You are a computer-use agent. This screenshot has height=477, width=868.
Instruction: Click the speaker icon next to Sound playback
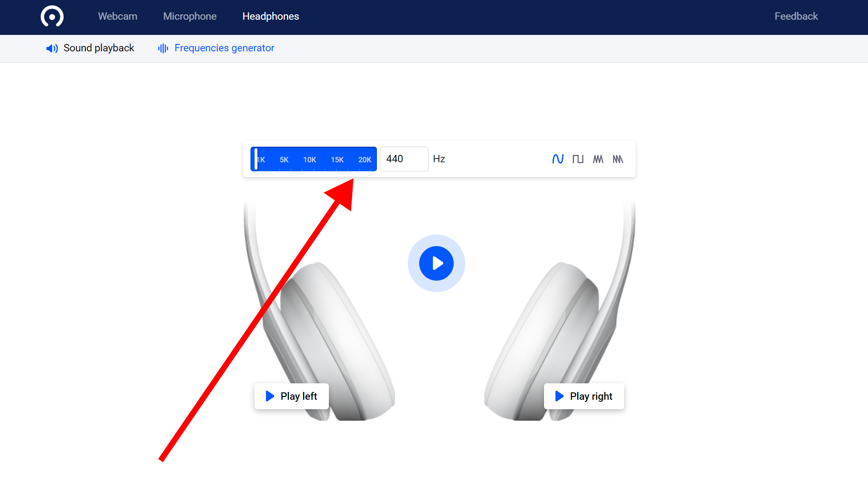[52, 48]
